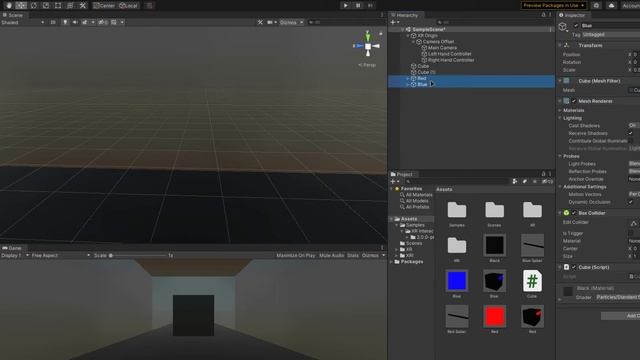Select Right Hand Controller in Hierarchy
The width and height of the screenshot is (640, 360).
click(x=451, y=60)
